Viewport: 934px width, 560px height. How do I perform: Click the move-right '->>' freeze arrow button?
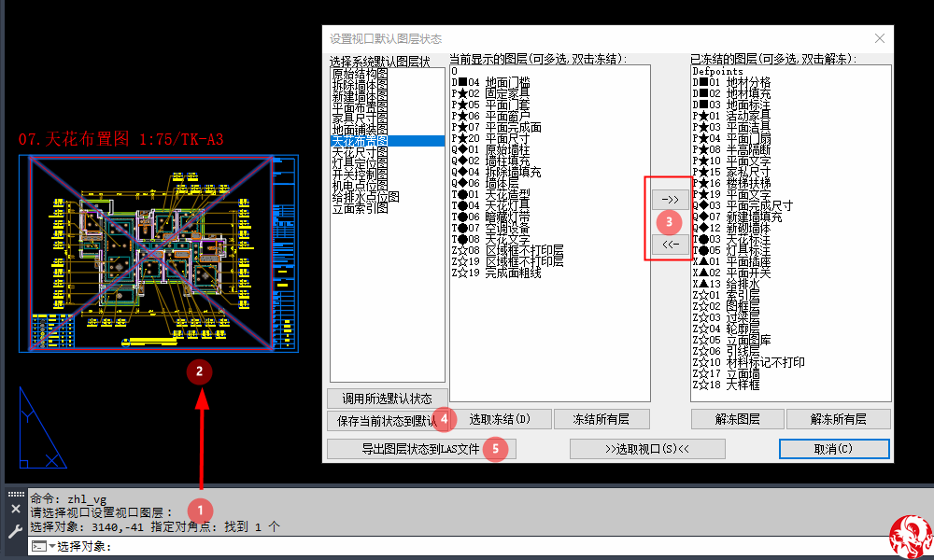click(669, 200)
